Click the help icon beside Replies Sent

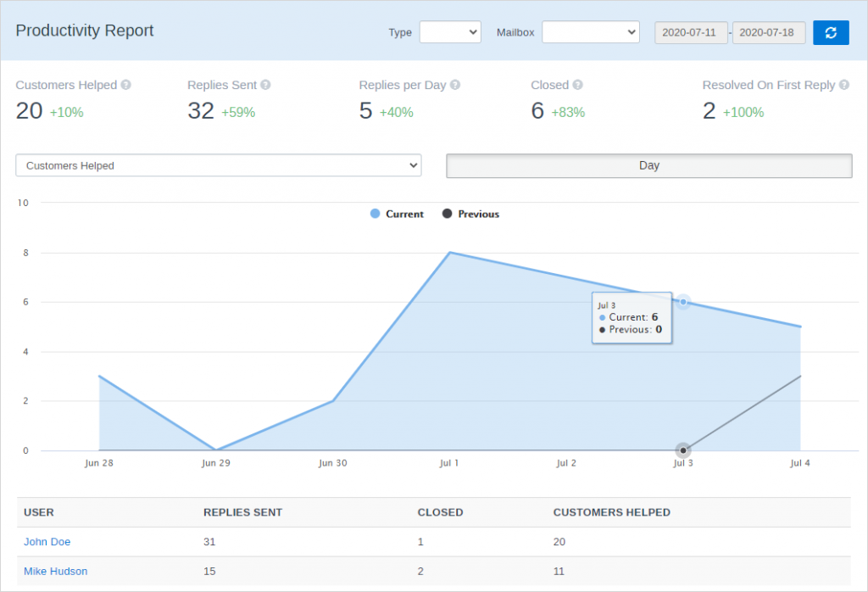263,85
